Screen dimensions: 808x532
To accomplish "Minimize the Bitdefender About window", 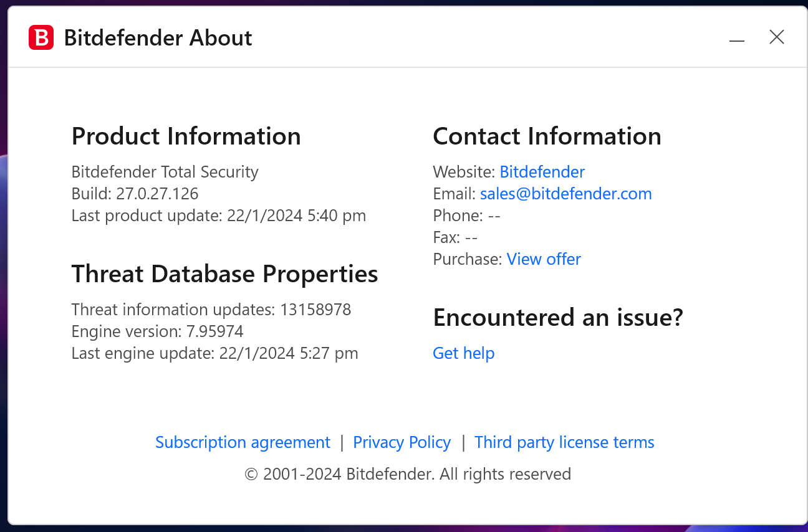I will (x=737, y=39).
